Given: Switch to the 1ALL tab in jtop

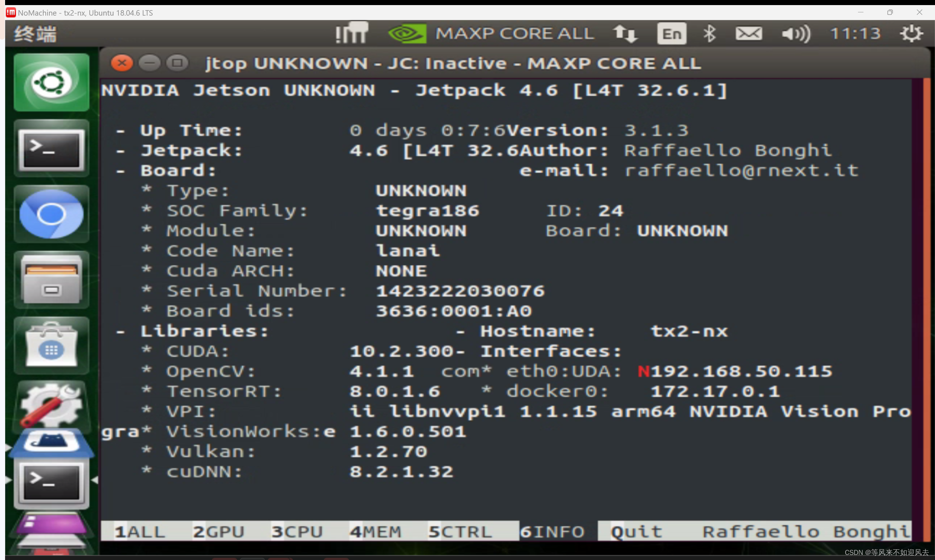Looking at the screenshot, I should point(140,532).
